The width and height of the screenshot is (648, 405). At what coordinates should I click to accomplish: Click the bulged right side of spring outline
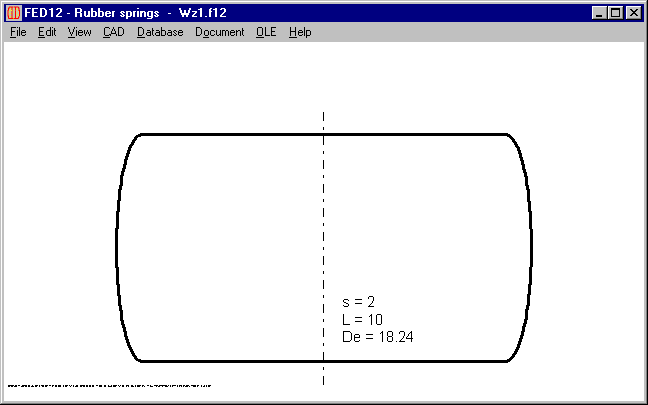pos(531,247)
